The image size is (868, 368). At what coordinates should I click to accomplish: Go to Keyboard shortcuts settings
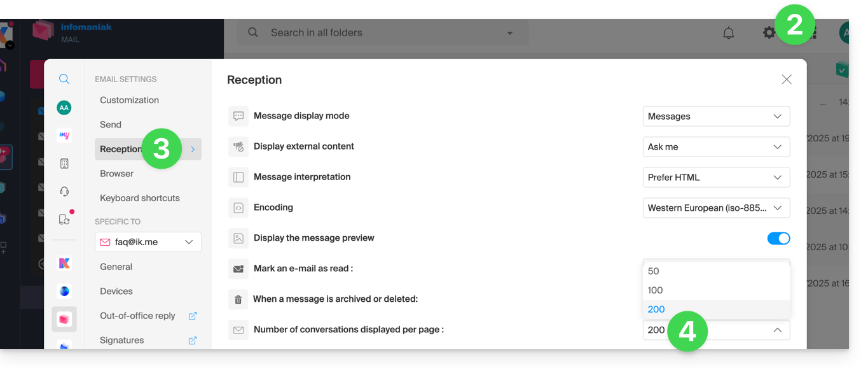140,198
